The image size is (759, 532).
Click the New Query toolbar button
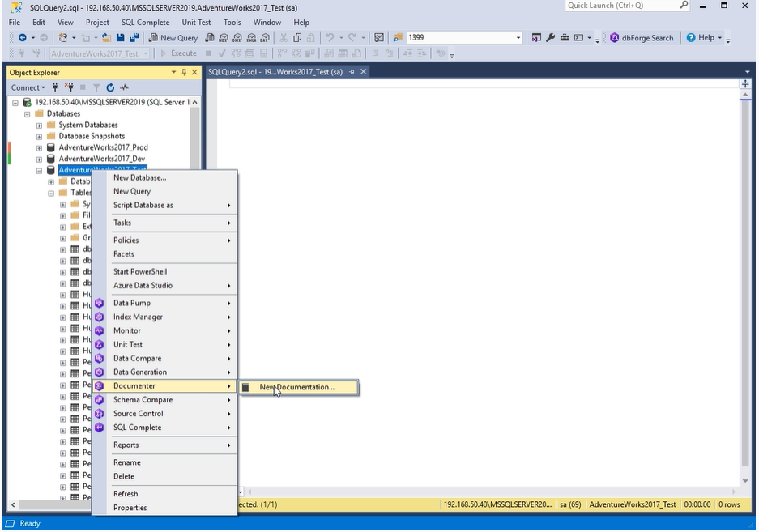pos(173,38)
